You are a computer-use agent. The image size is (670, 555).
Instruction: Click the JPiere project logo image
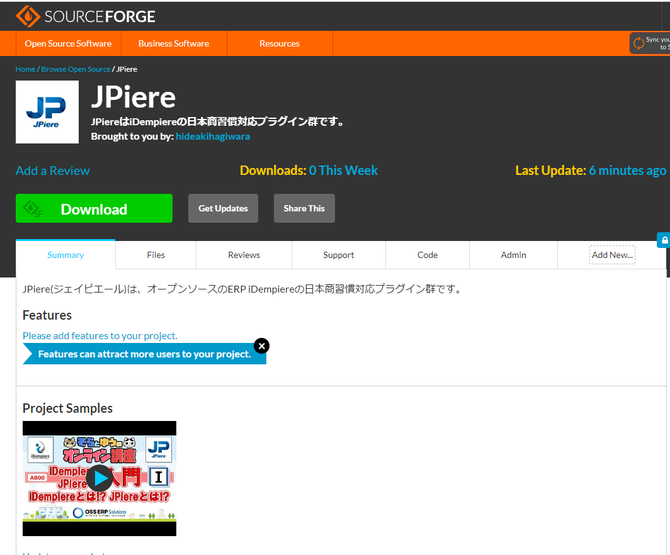[x=47, y=112]
